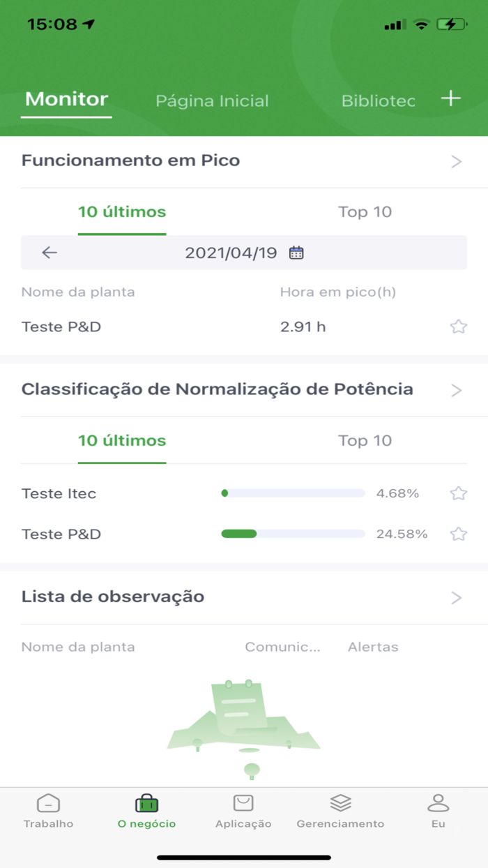Viewport: 488px width, 868px height.
Task: Tap the back arrow to view previous date
Action: [48, 253]
